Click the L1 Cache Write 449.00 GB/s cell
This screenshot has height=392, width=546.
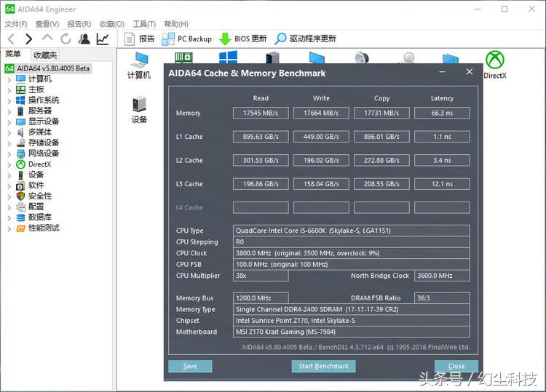[321, 137]
